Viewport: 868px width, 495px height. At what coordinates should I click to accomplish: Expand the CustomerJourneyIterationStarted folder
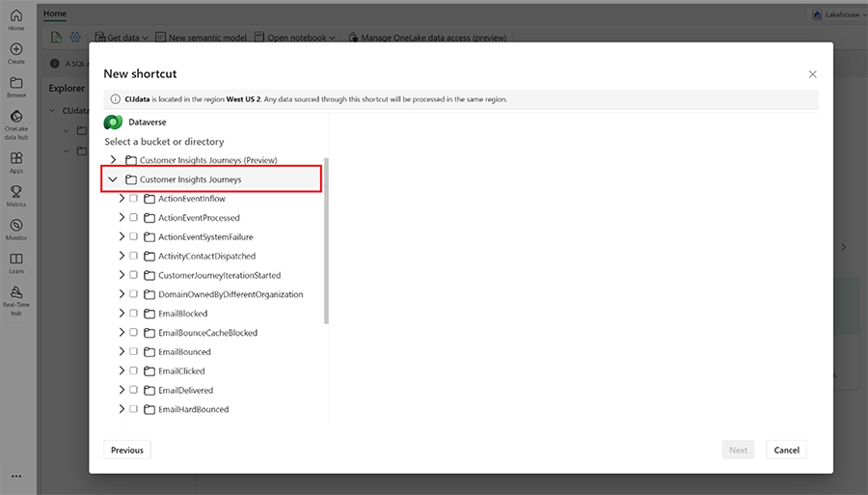(122, 275)
